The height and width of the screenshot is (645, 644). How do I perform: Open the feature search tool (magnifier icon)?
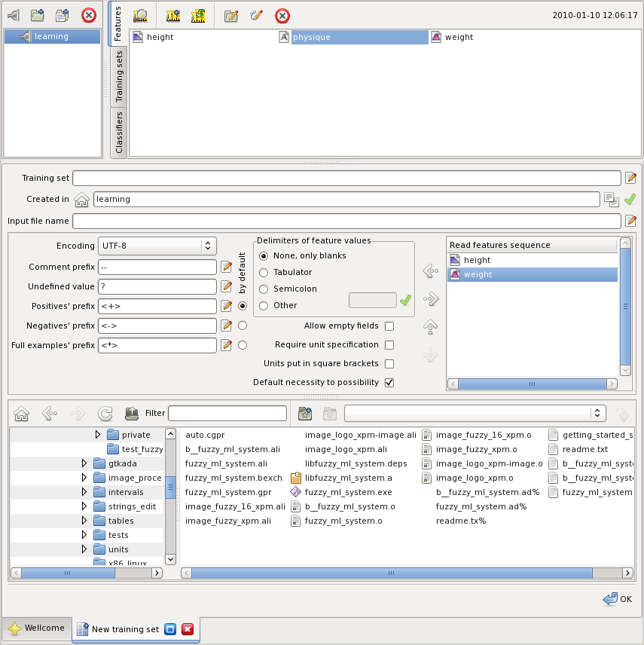pos(139,15)
